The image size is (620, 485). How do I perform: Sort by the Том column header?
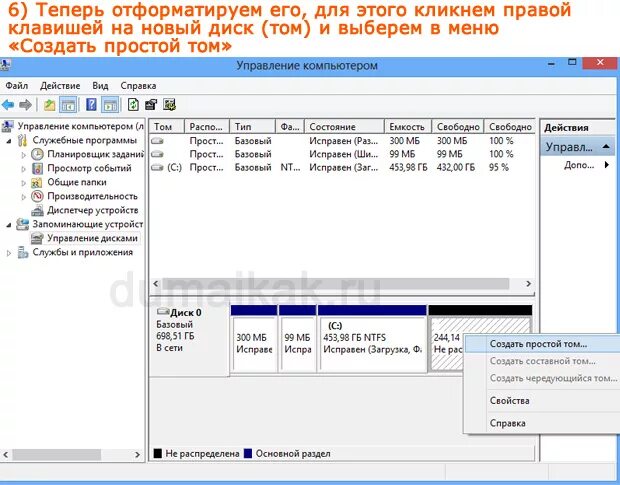click(x=166, y=127)
